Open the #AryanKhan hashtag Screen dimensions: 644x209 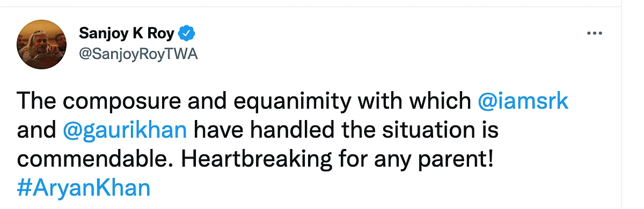point(84,187)
